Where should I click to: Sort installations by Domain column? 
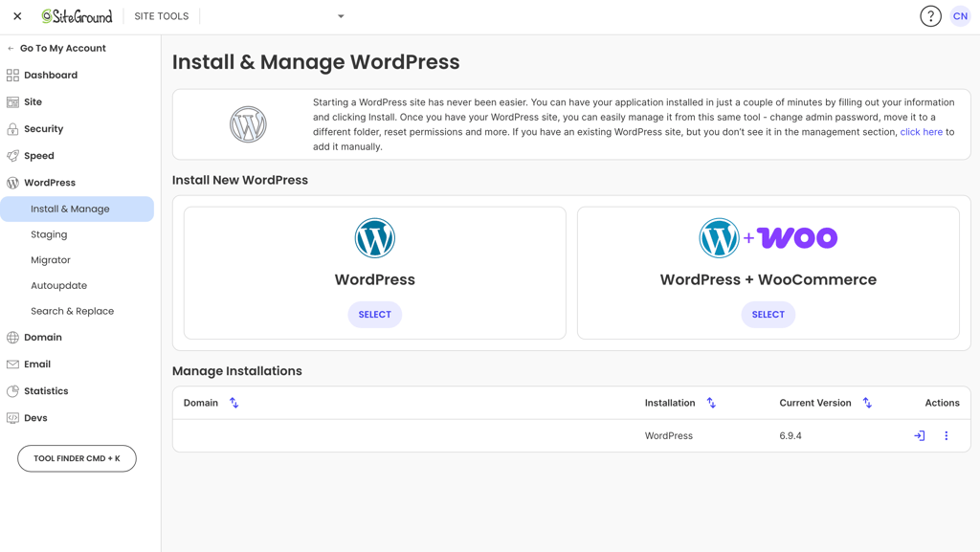[234, 403]
